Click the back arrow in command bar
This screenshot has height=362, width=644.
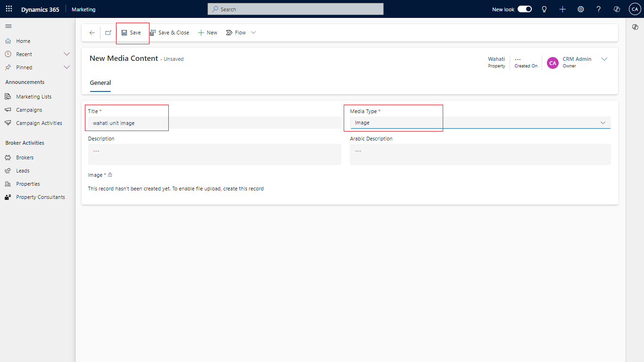pyautogui.click(x=92, y=33)
